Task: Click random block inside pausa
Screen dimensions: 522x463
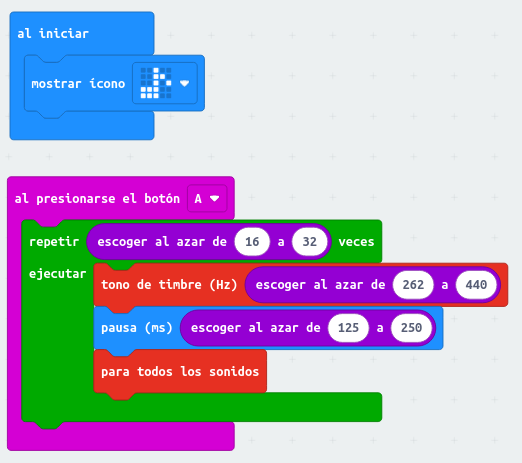Action: pyautogui.click(x=255, y=328)
